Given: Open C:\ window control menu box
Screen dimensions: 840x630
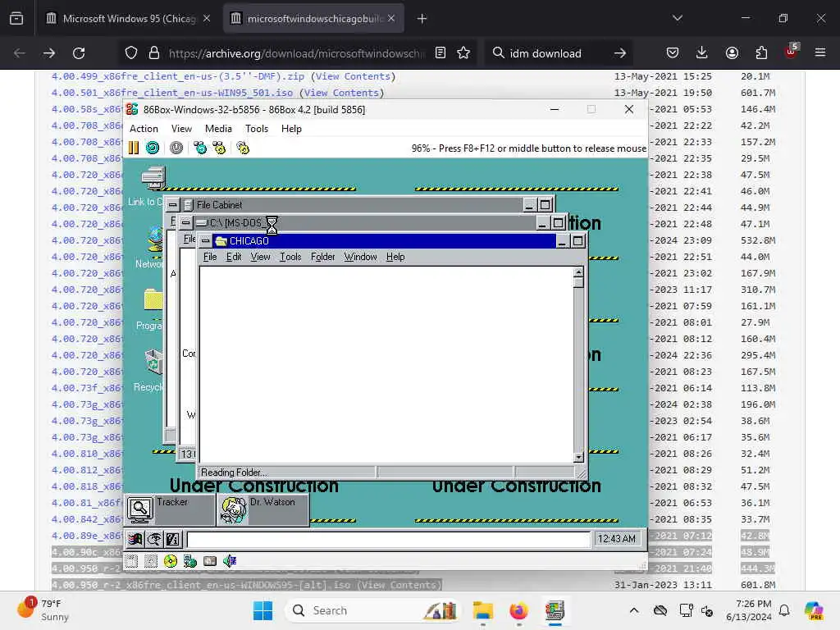Looking at the screenshot, I should click(x=185, y=222).
